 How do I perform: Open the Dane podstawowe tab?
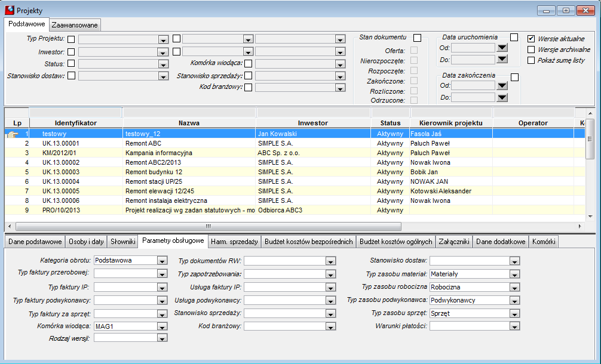click(x=35, y=242)
